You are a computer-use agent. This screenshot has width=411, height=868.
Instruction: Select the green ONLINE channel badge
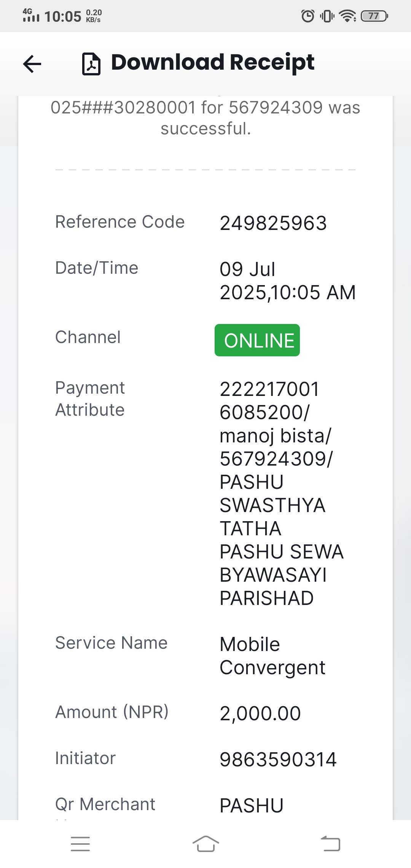(257, 340)
